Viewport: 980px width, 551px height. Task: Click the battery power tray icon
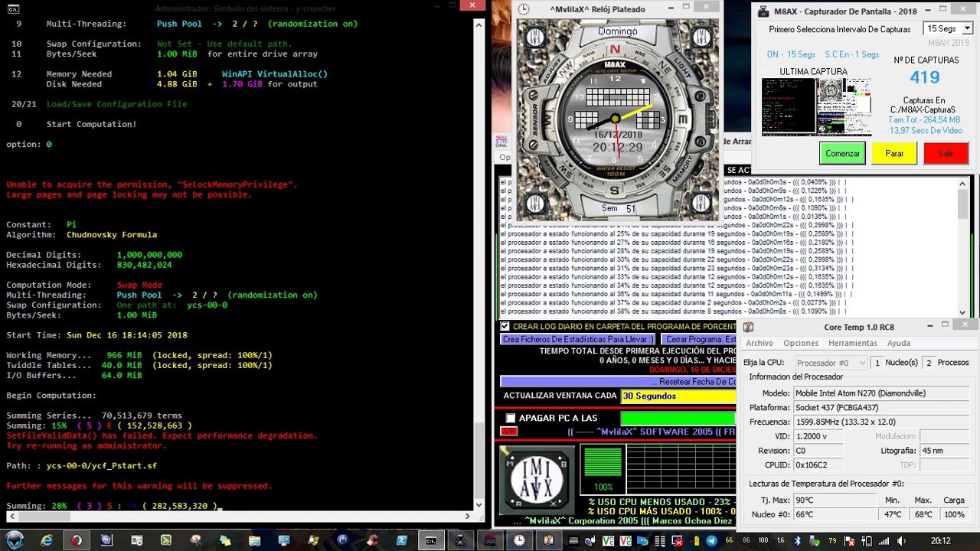[x=867, y=541]
